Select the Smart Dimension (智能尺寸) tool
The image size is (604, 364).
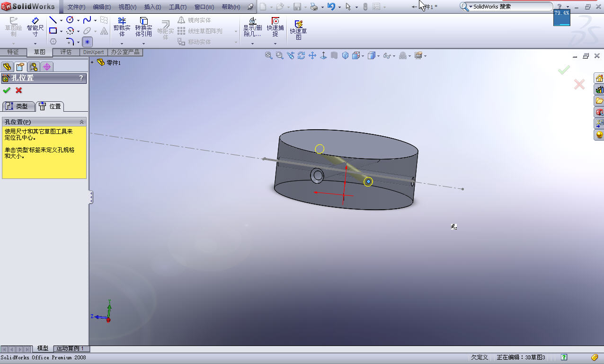point(35,27)
